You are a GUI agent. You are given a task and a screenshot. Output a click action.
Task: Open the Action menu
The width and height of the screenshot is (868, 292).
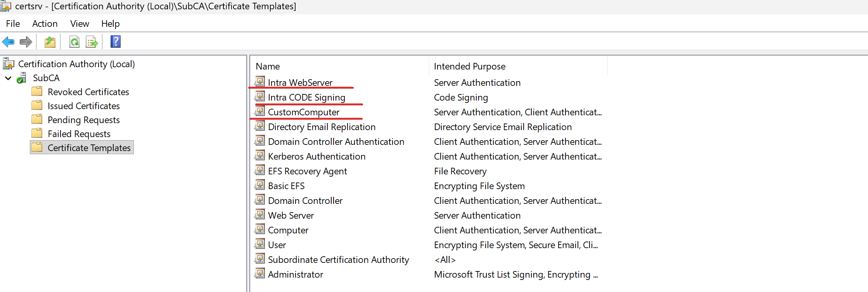(45, 24)
